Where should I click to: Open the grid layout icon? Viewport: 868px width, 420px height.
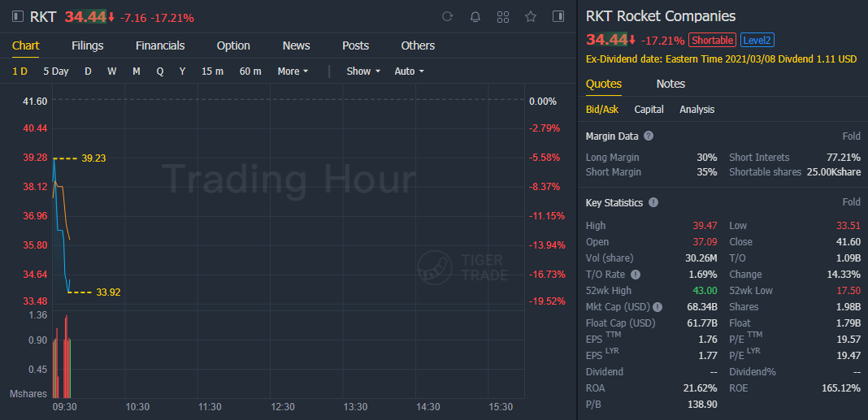(502, 16)
